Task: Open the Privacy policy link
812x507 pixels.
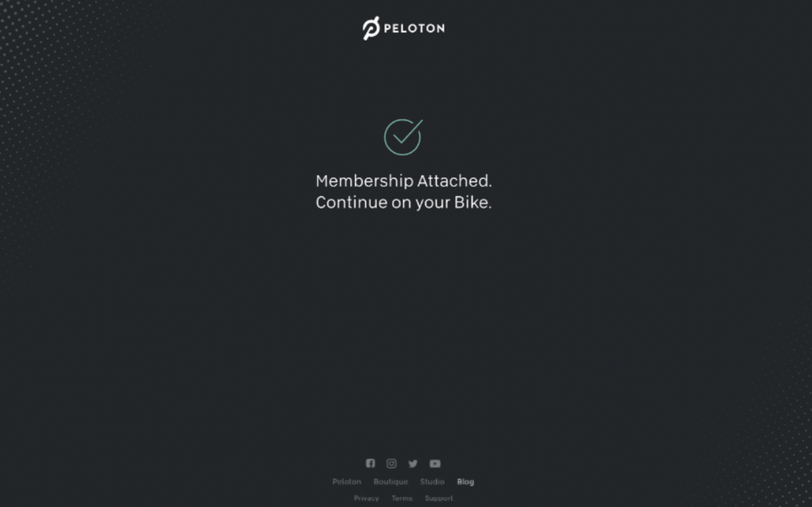Action: tap(366, 499)
